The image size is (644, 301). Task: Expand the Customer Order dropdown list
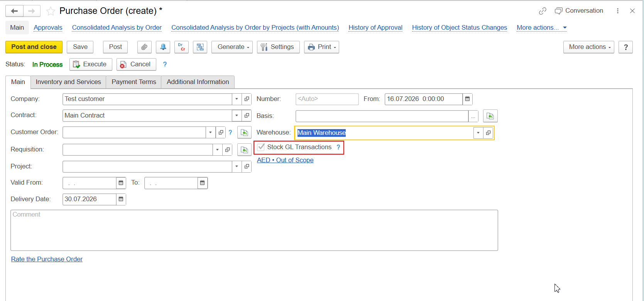(211, 132)
